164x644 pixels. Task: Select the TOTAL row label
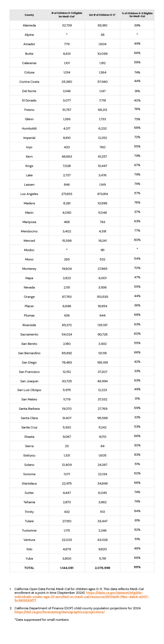tap(29, 568)
